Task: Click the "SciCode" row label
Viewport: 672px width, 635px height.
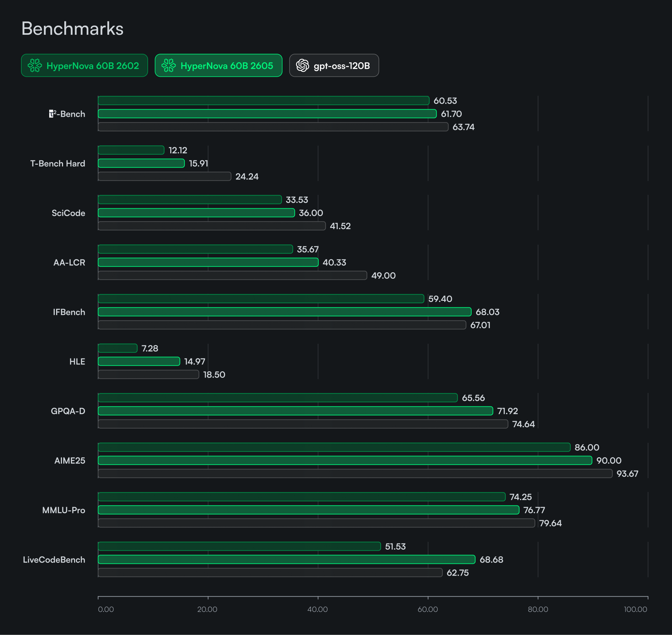Action: click(x=68, y=213)
